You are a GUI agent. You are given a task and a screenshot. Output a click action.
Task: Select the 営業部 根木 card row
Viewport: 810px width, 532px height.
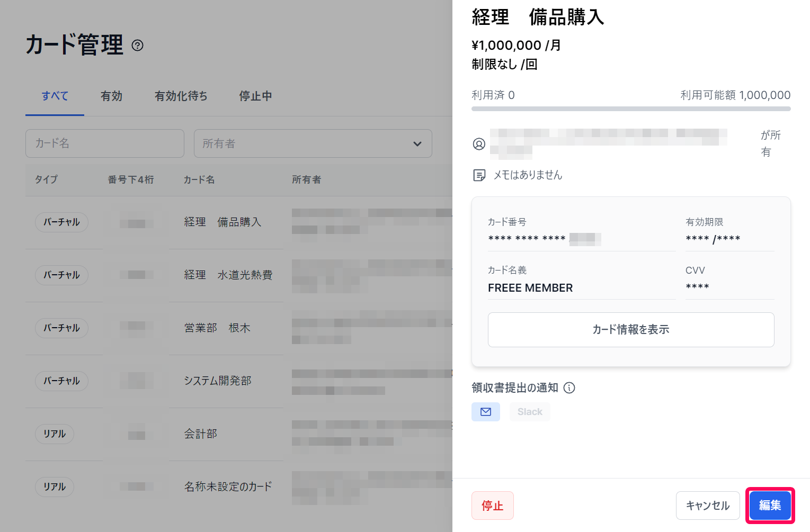(x=239, y=328)
